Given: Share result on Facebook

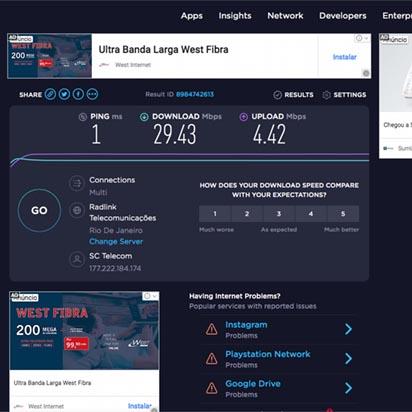Looking at the screenshot, I should click(78, 94).
